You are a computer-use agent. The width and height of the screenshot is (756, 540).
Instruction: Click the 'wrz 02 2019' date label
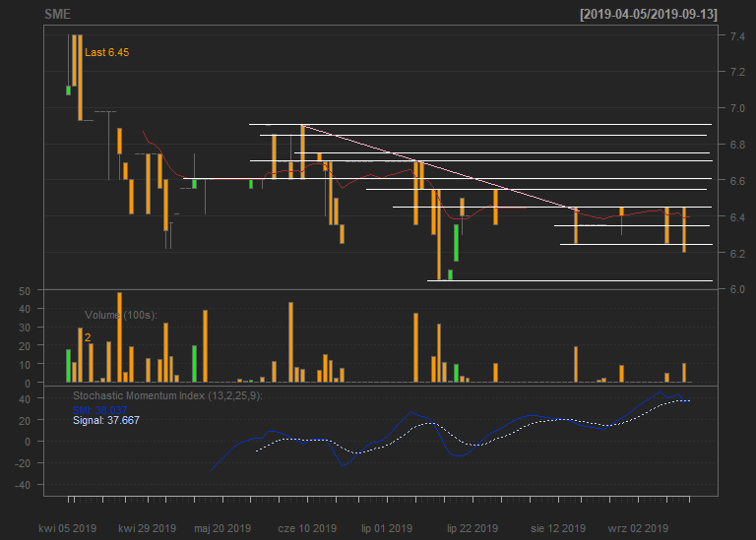(x=638, y=528)
